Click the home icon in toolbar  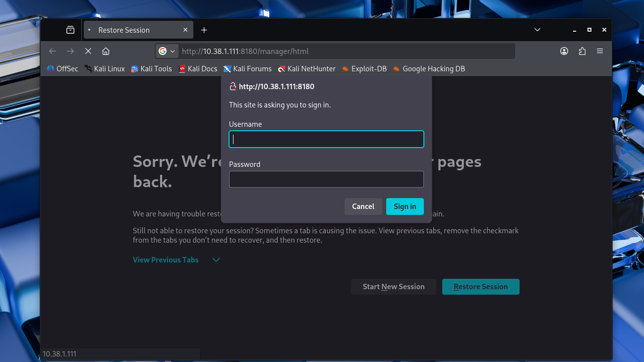[x=106, y=52]
